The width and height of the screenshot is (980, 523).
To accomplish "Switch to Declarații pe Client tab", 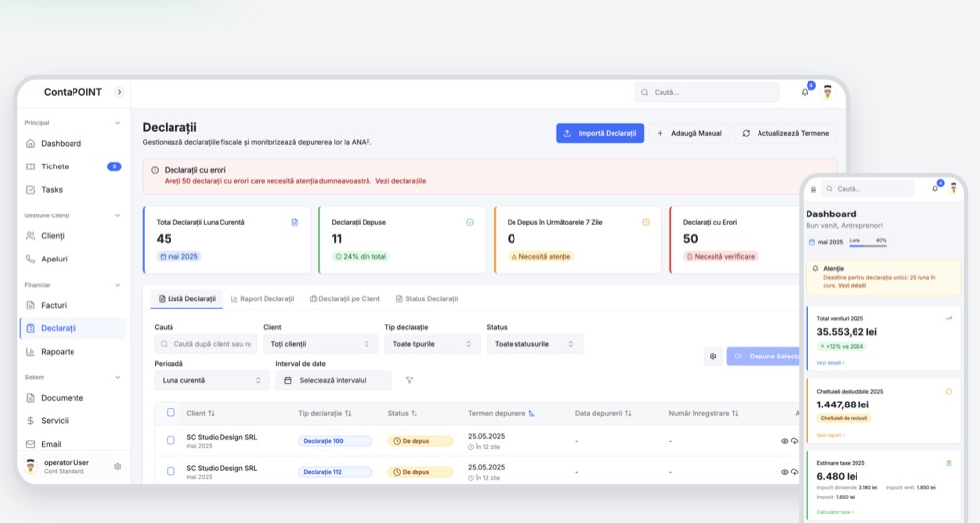I will coord(344,299).
